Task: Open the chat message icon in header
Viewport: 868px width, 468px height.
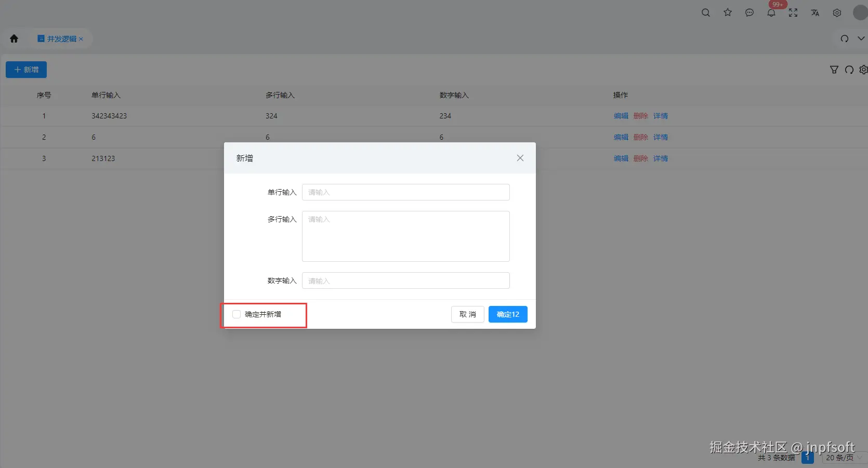Action: click(x=749, y=12)
